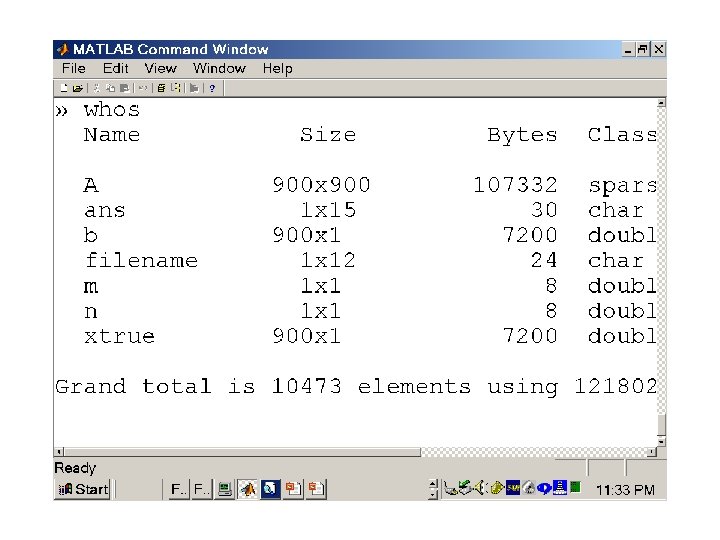Click the New File toolbar icon
720x540 pixels.
point(64,88)
